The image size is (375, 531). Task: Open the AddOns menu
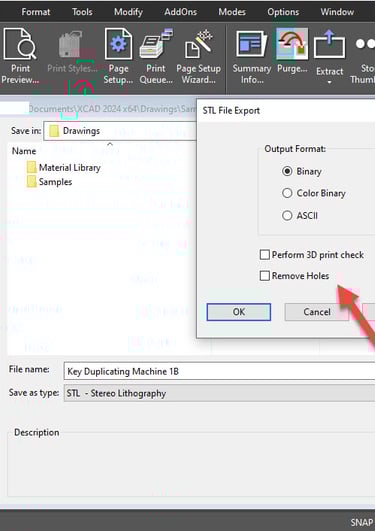[x=181, y=12]
